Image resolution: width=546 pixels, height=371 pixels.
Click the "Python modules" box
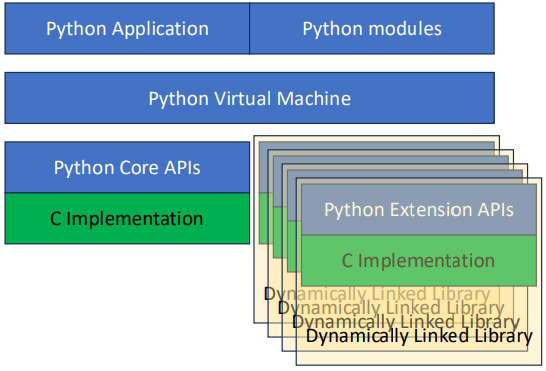(x=372, y=29)
